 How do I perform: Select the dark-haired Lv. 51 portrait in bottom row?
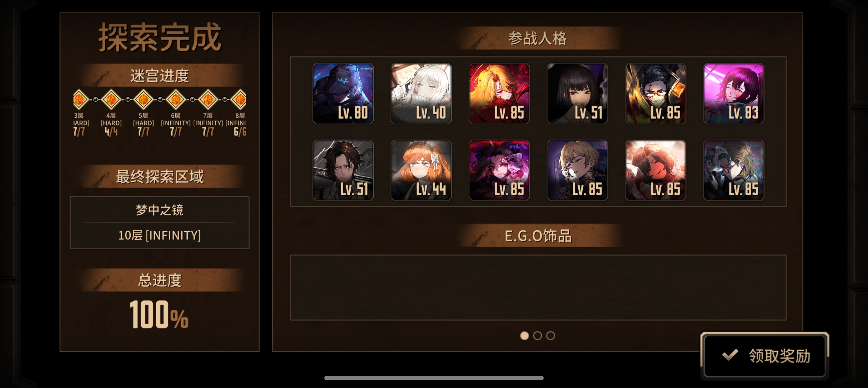click(343, 171)
